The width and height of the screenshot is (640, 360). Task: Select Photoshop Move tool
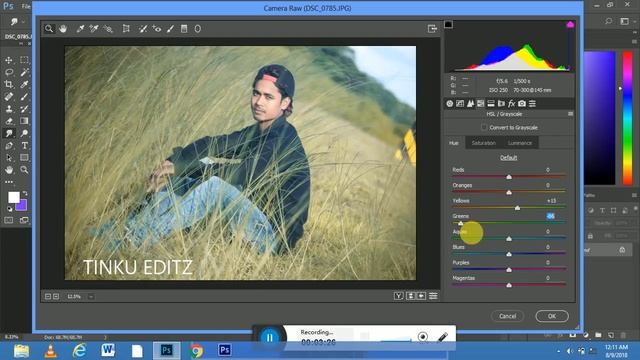(9, 60)
